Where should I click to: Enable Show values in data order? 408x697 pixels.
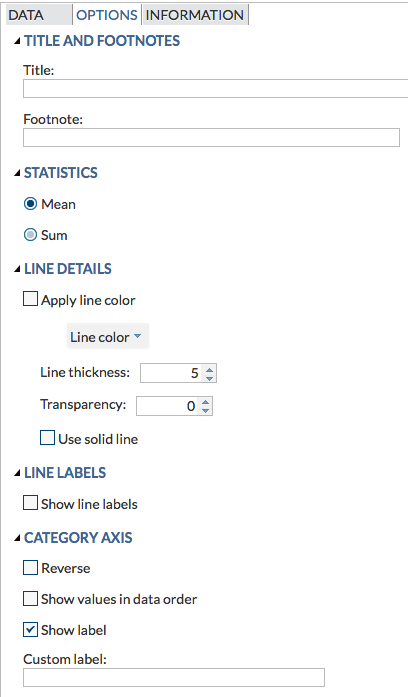(x=30, y=599)
